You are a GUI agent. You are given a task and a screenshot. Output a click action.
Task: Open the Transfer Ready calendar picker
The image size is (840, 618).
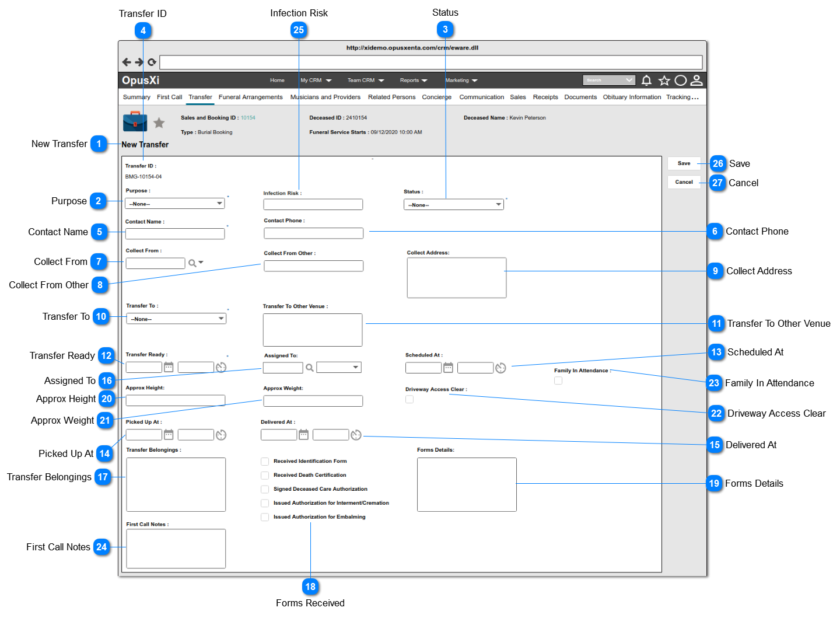point(169,367)
